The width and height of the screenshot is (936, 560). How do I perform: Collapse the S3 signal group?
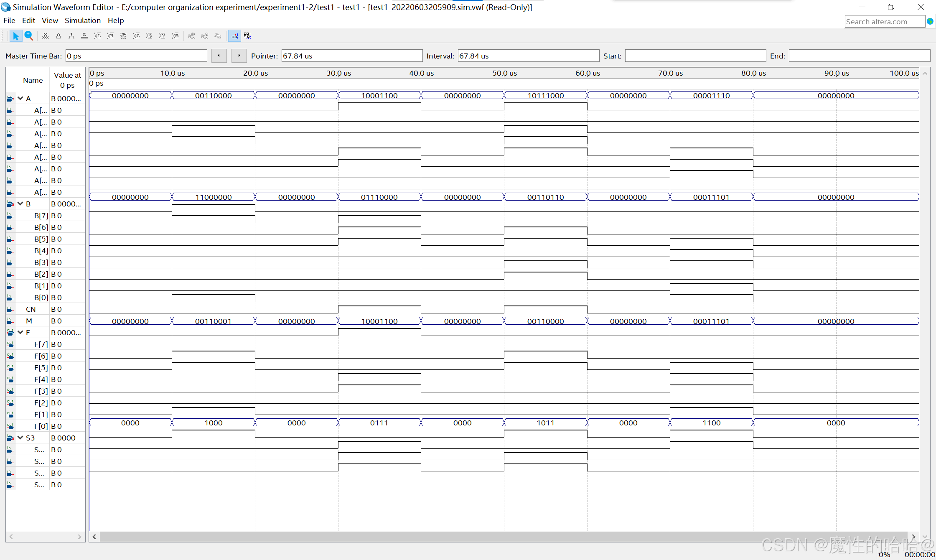point(20,438)
